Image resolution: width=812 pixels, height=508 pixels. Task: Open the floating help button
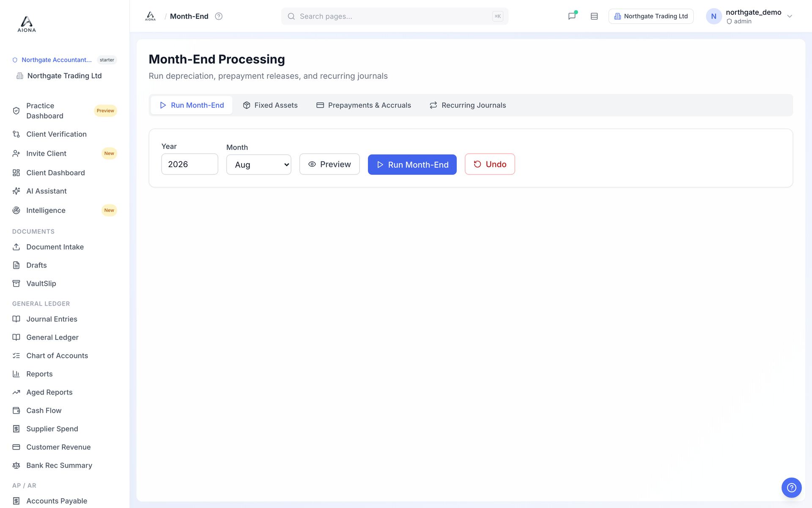pyautogui.click(x=791, y=488)
